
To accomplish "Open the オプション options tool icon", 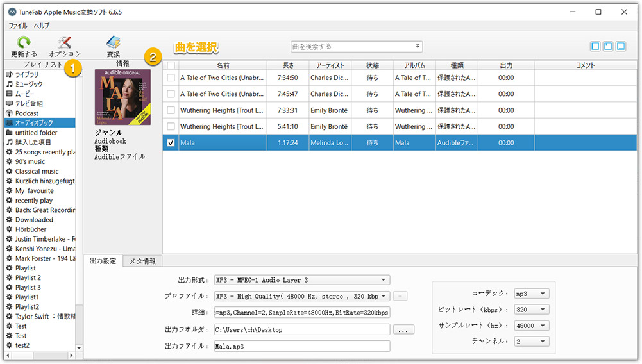I will tap(64, 42).
